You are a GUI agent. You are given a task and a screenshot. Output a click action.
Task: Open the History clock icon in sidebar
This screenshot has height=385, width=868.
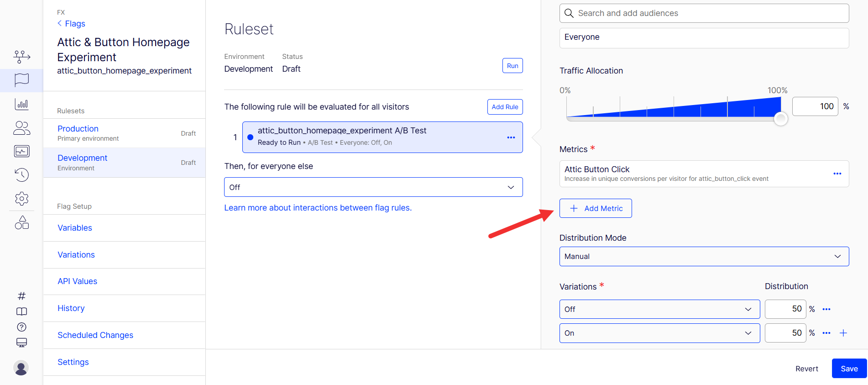point(21,175)
